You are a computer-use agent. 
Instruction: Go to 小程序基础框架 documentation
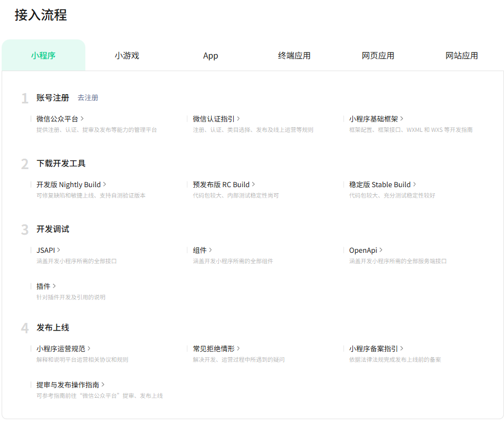point(376,119)
